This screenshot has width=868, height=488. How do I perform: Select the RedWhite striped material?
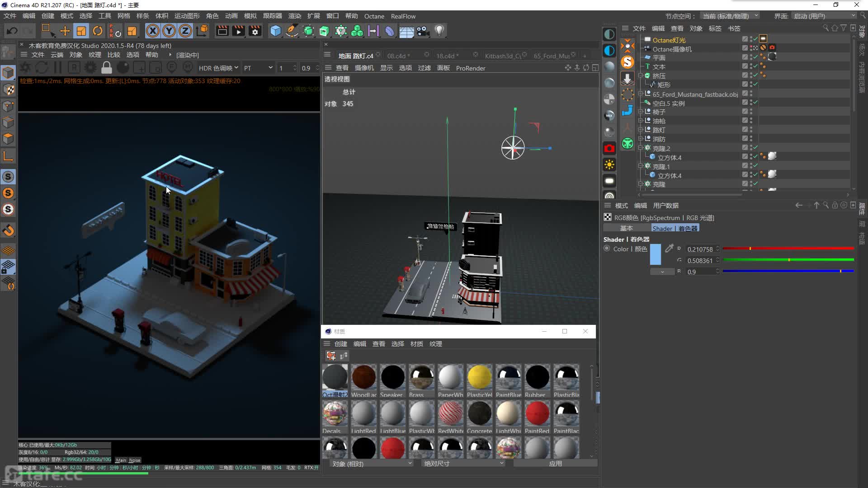(x=450, y=417)
